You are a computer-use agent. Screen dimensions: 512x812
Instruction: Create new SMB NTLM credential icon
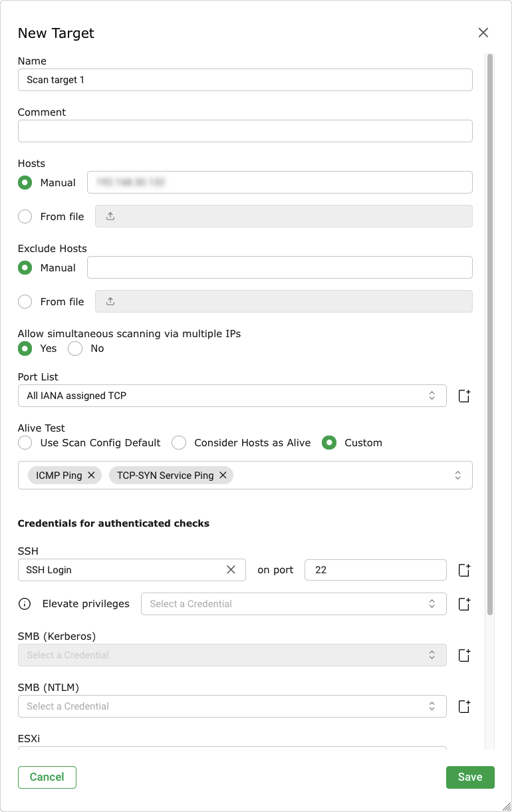[x=464, y=706]
